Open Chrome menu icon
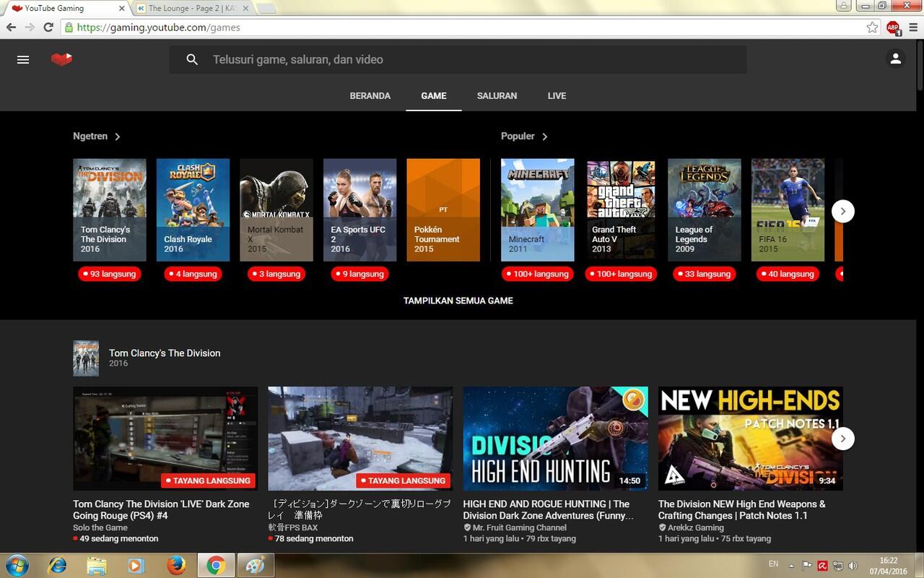Image resolution: width=924 pixels, height=578 pixels. tap(912, 27)
